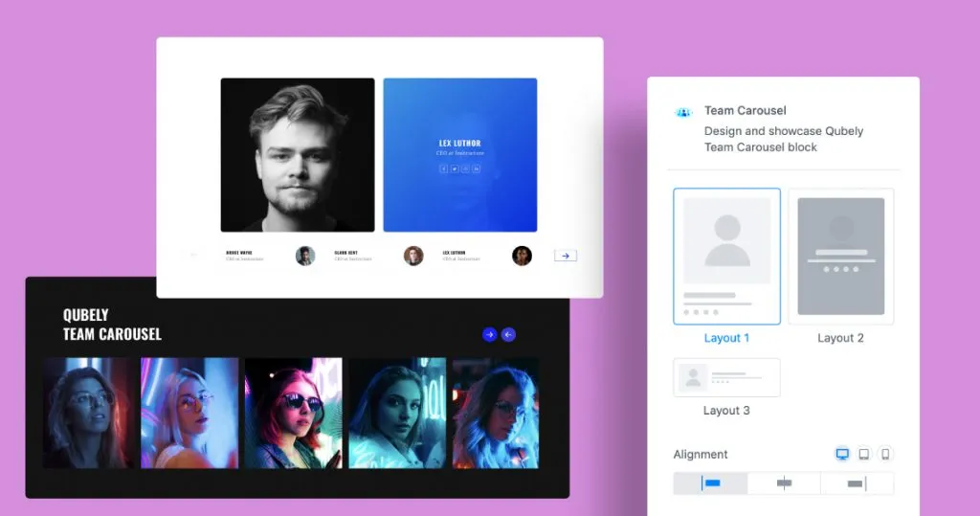Open the middle photo in dark carousel
Viewport: 980px width, 516px height.
(x=293, y=413)
